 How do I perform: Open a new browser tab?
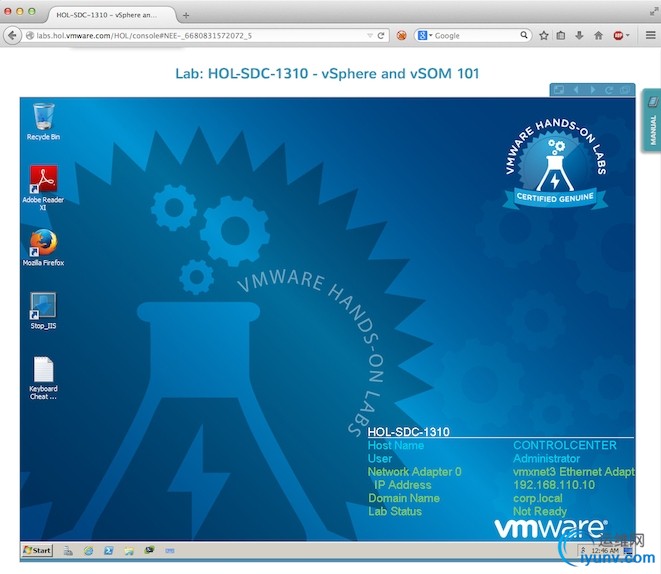pyautogui.click(x=186, y=16)
